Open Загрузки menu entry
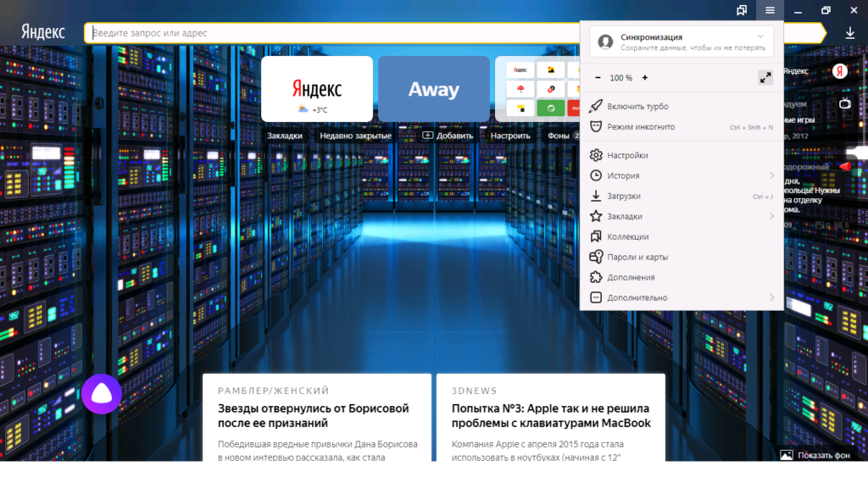The image size is (868, 488). [682, 196]
